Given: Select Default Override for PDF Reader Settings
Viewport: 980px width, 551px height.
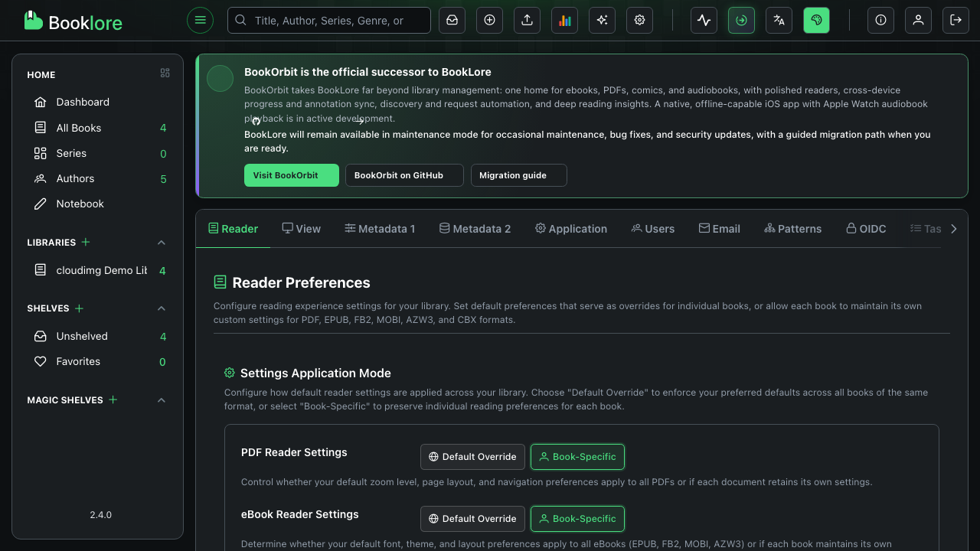Looking at the screenshot, I should click(472, 457).
